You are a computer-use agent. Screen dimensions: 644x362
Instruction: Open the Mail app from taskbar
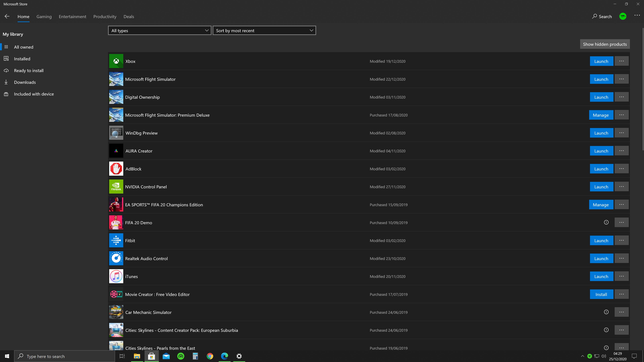[166, 356]
